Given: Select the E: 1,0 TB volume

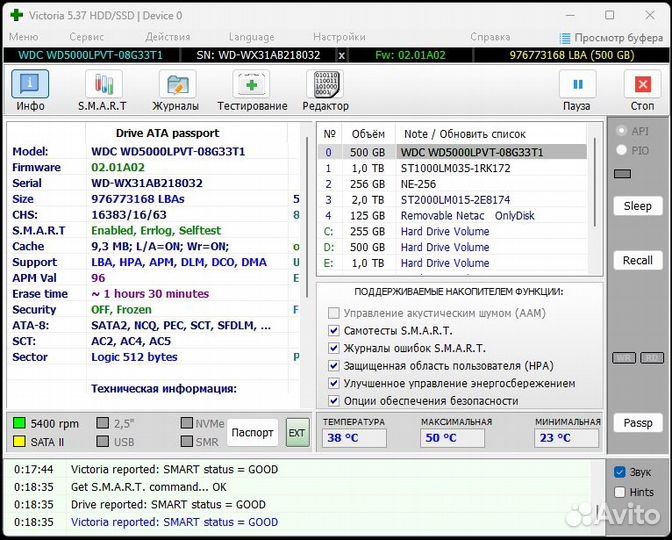Looking at the screenshot, I should point(452,263).
